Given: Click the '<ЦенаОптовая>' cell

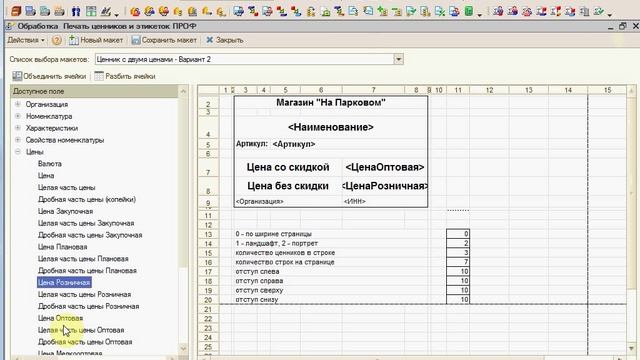Looking at the screenshot, I should tap(385, 167).
